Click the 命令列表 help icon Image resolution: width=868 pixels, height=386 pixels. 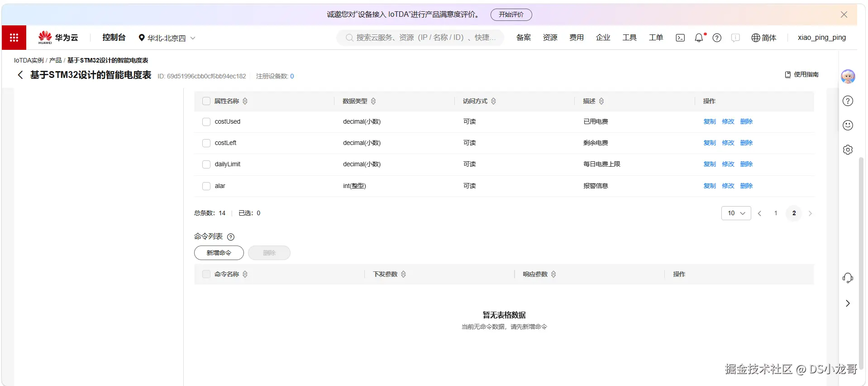pos(231,237)
